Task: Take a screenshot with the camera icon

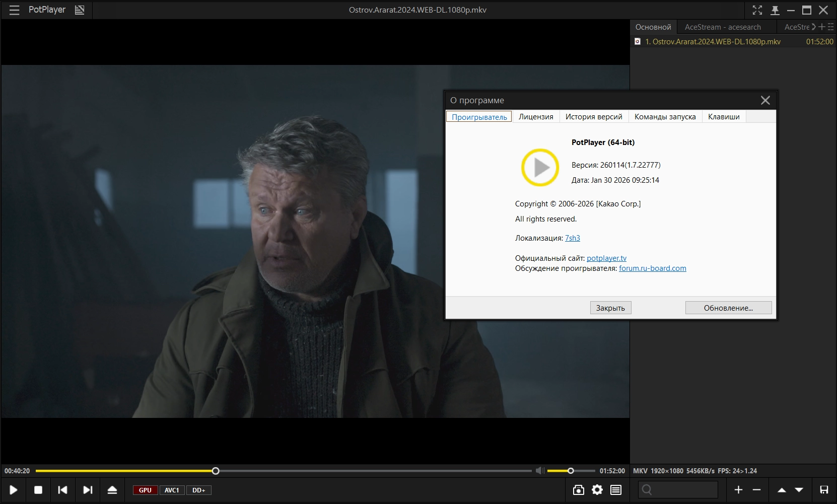Action: tap(579, 490)
